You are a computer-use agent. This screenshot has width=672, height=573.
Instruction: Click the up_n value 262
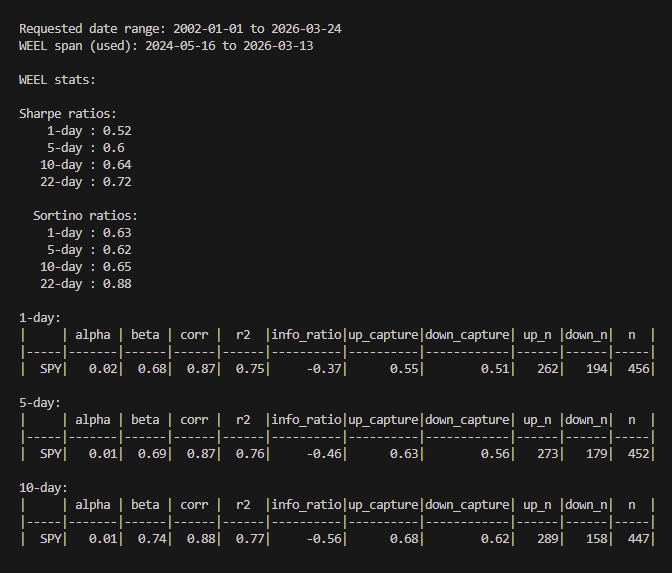coord(547,369)
